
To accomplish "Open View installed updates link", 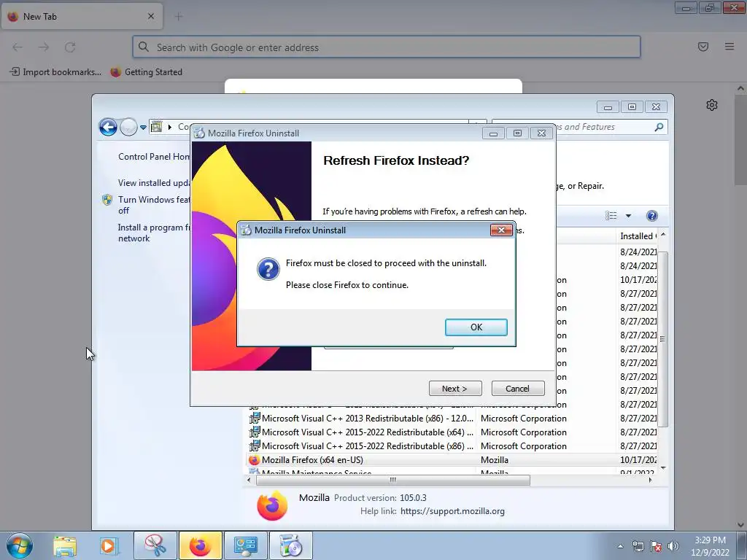I will [x=154, y=183].
